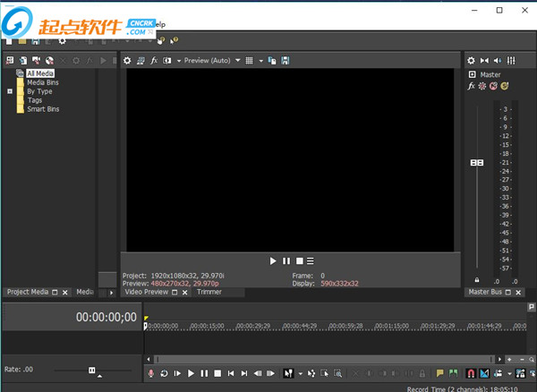
Task: Click the Master Bus volume fader handle
Action: coord(477,162)
